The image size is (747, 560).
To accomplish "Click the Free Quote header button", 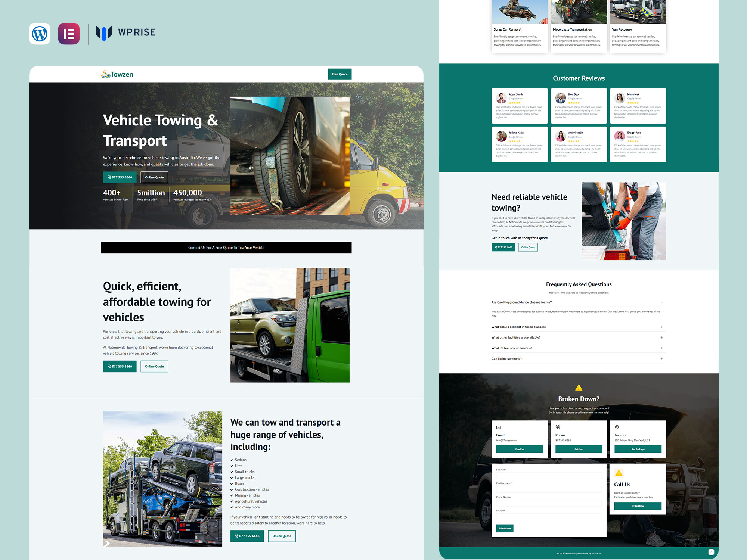I will coord(340,74).
